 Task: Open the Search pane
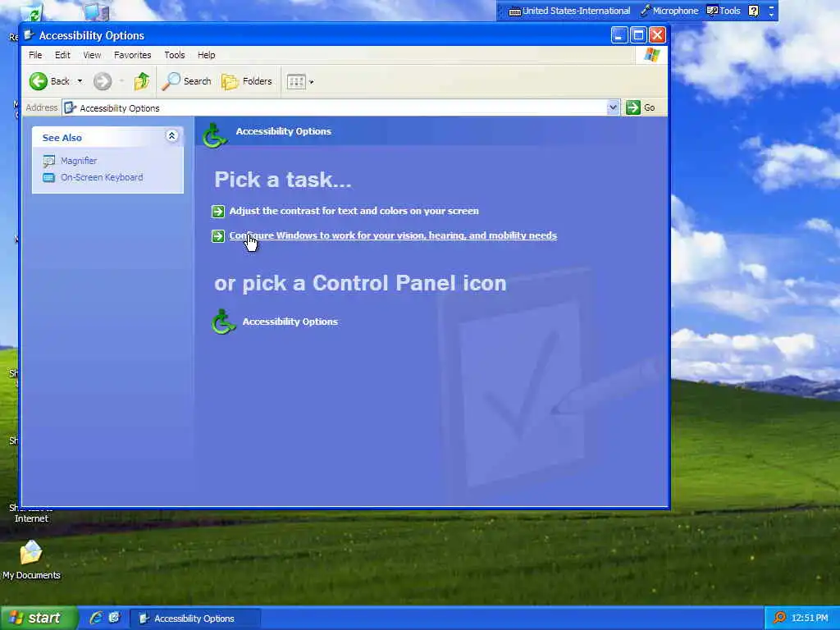tap(187, 81)
